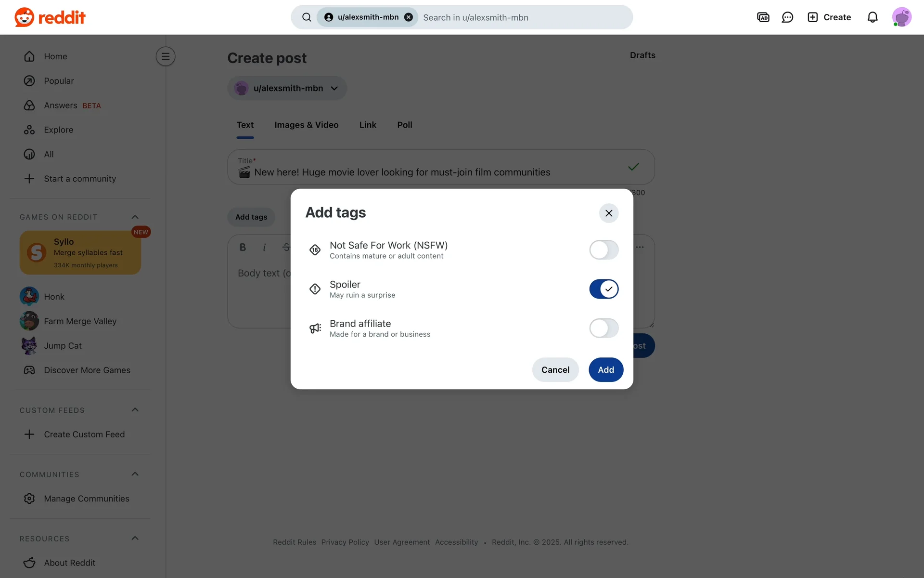Screen dimensions: 924x578
Task: Turn off the Spoiler toggle
Action: point(603,289)
